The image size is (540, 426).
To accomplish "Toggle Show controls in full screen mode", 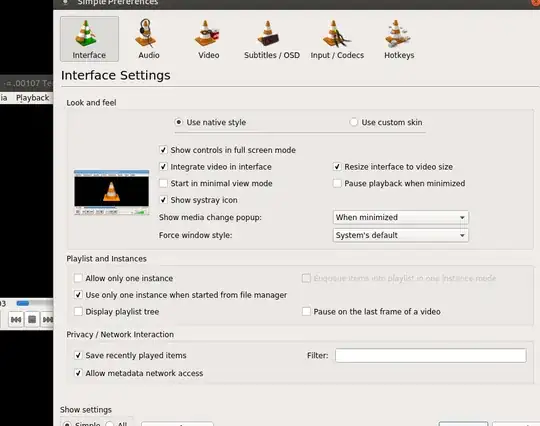I will click(x=163, y=150).
